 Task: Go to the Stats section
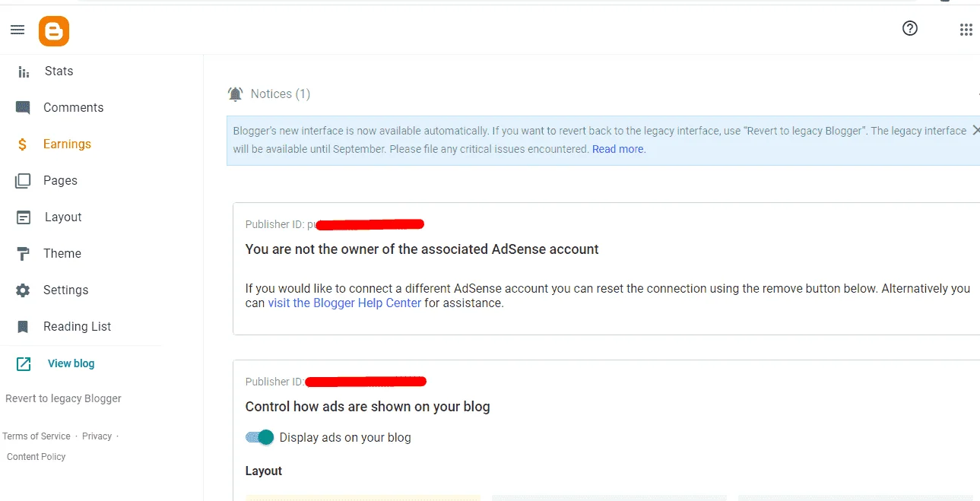coord(59,71)
